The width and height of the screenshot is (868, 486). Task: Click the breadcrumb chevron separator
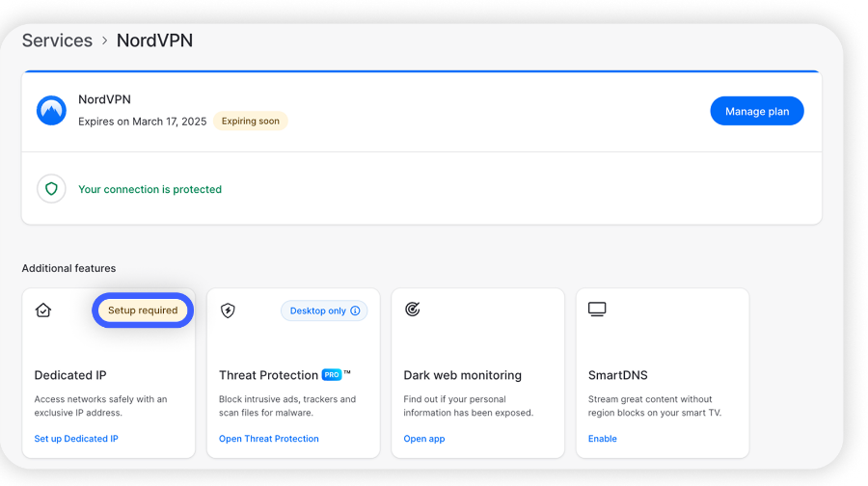coord(104,40)
